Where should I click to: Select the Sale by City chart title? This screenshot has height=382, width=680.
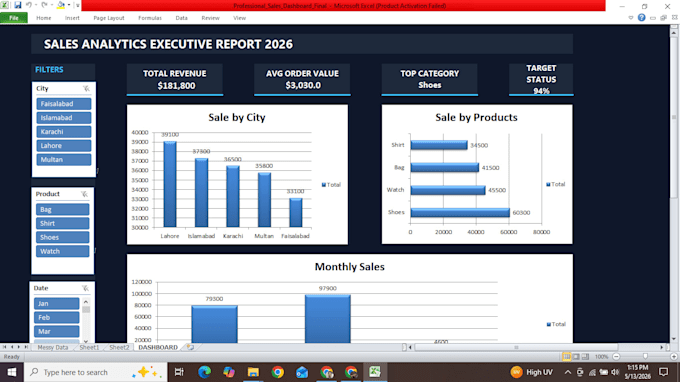(x=237, y=118)
